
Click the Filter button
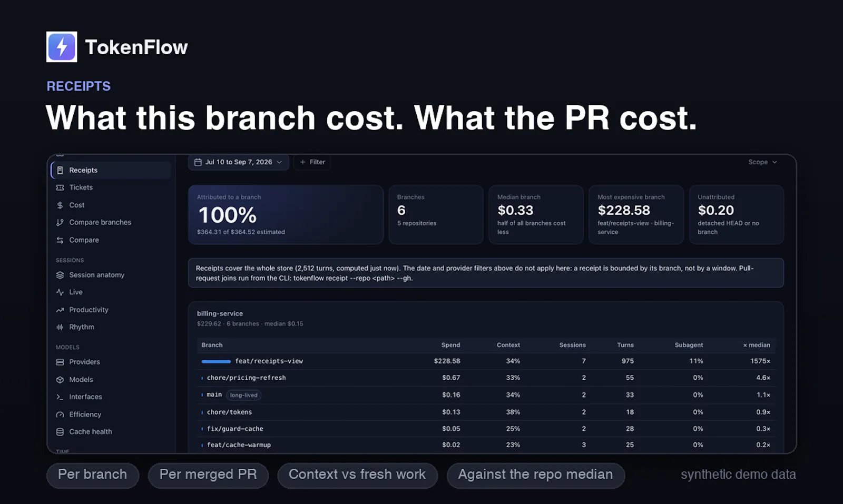[312, 162]
